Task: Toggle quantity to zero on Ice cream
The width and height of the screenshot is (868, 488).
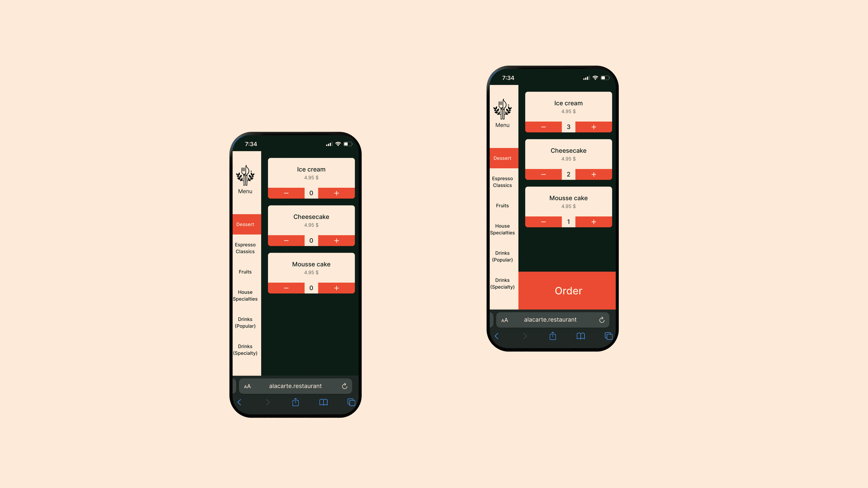Action: pos(543,126)
